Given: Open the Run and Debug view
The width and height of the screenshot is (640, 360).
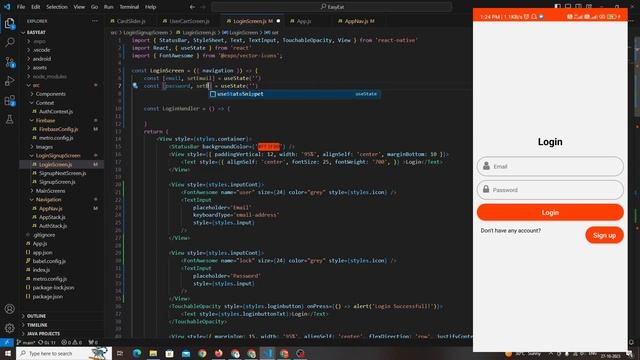Looking at the screenshot, I should click(9, 81).
